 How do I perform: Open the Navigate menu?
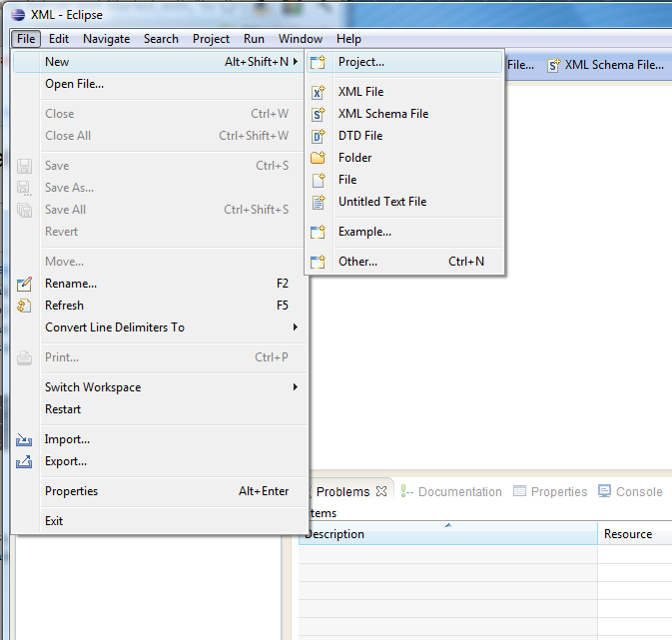click(x=106, y=39)
